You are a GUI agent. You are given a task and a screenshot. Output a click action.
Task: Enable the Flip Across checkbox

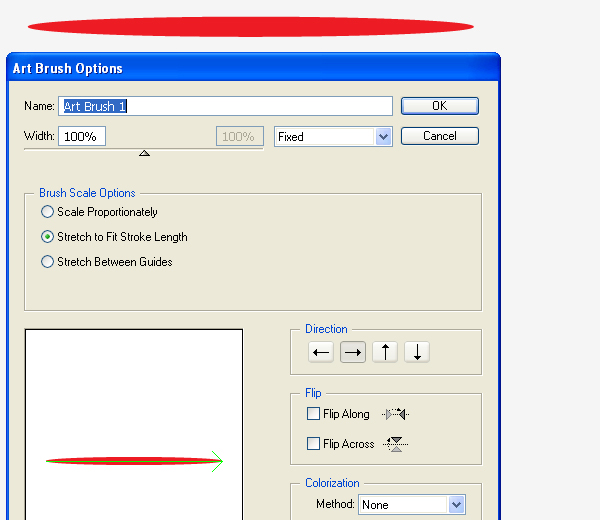313,444
